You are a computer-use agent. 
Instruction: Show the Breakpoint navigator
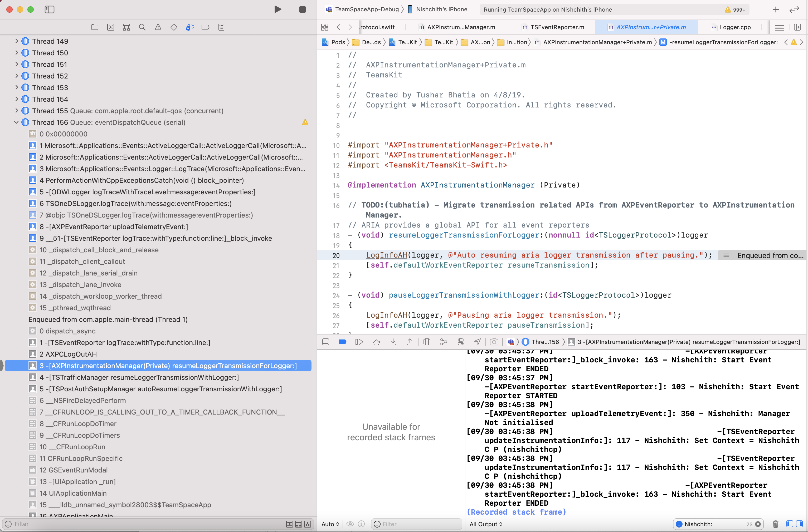pos(205,27)
